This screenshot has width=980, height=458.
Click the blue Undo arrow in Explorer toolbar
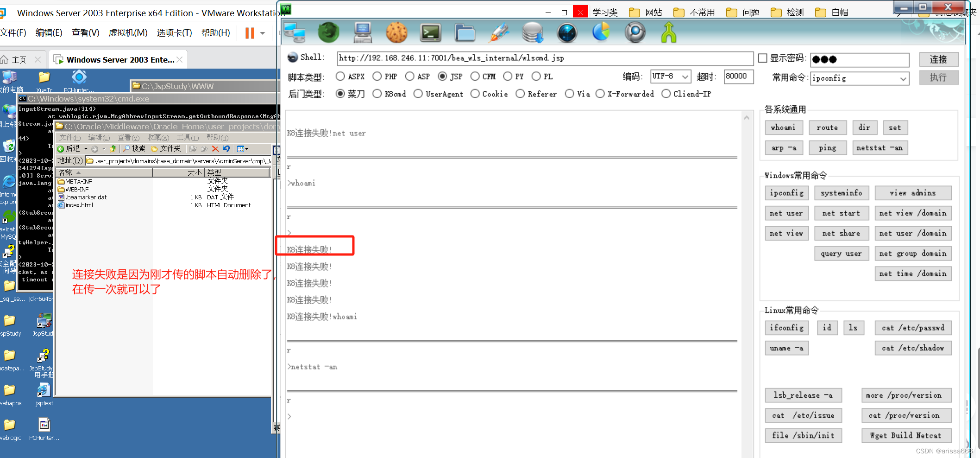coord(226,149)
